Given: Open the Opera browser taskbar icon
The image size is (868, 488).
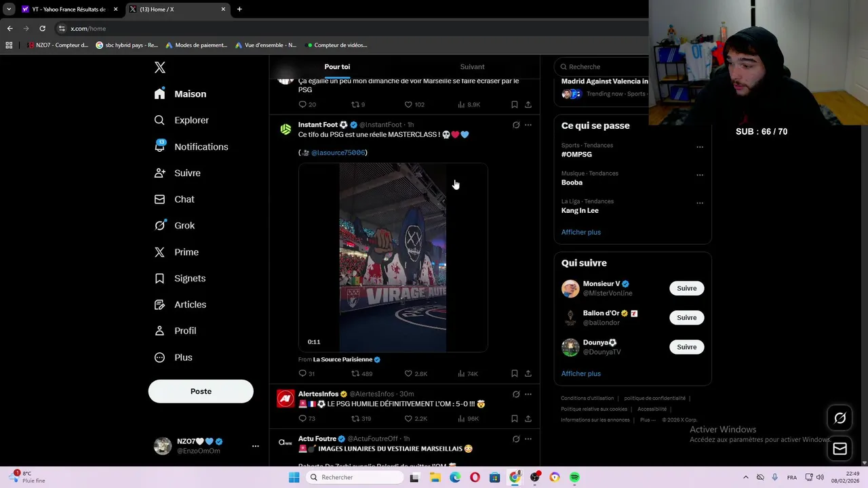Looking at the screenshot, I should (x=475, y=477).
